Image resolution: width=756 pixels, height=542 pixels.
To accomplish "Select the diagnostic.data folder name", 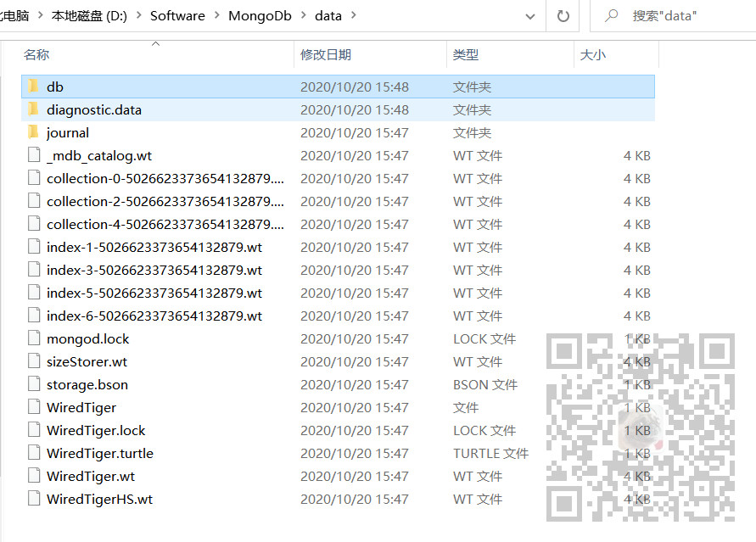I will 94,110.
